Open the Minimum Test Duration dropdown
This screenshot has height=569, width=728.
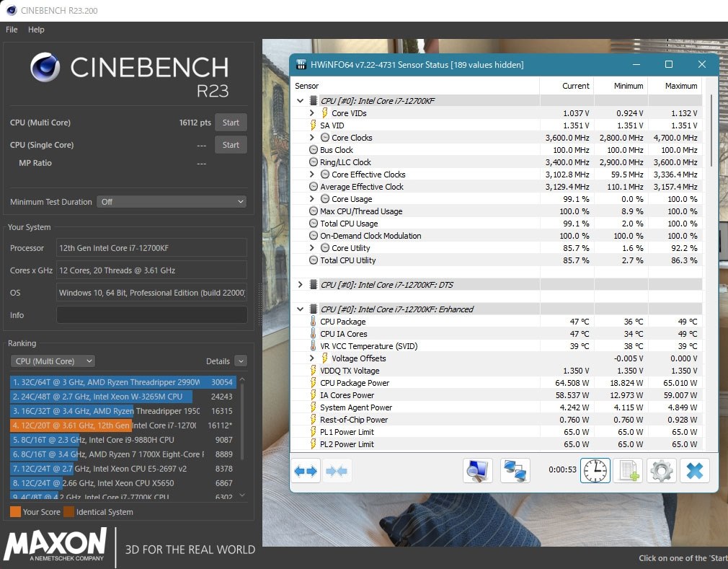[x=172, y=202]
